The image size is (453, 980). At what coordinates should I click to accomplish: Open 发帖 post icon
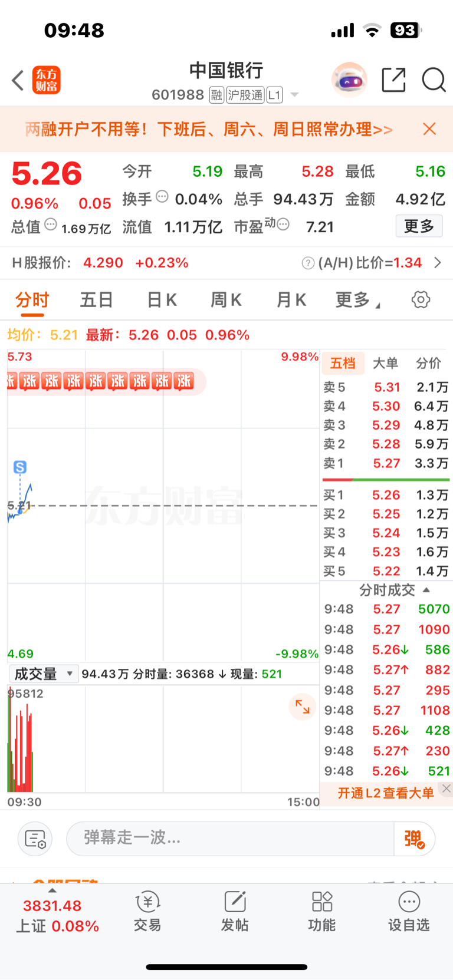point(235,911)
